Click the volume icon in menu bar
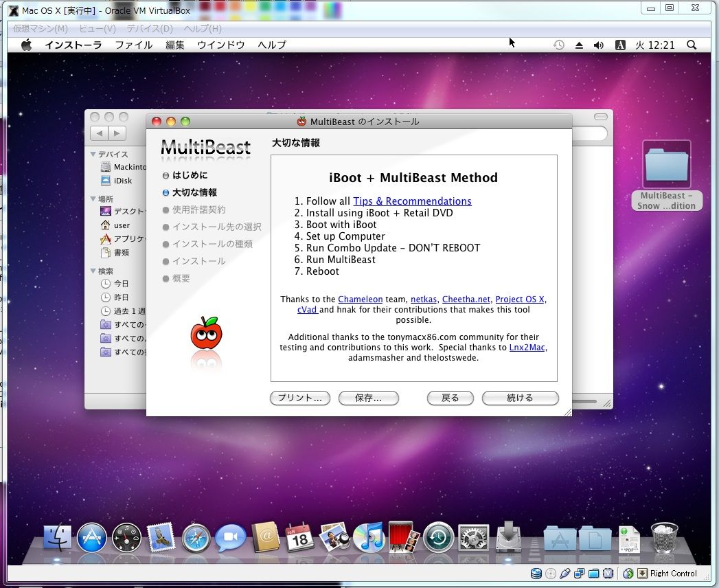This screenshot has width=719, height=588. tap(599, 45)
